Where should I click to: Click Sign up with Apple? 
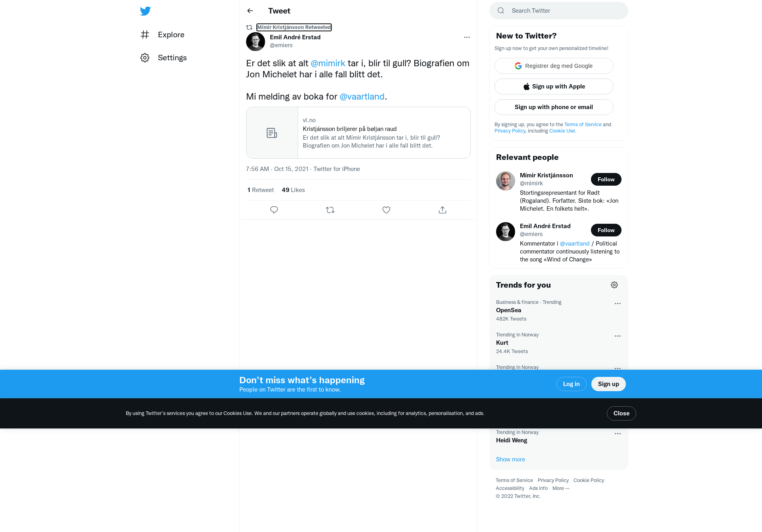click(x=554, y=86)
